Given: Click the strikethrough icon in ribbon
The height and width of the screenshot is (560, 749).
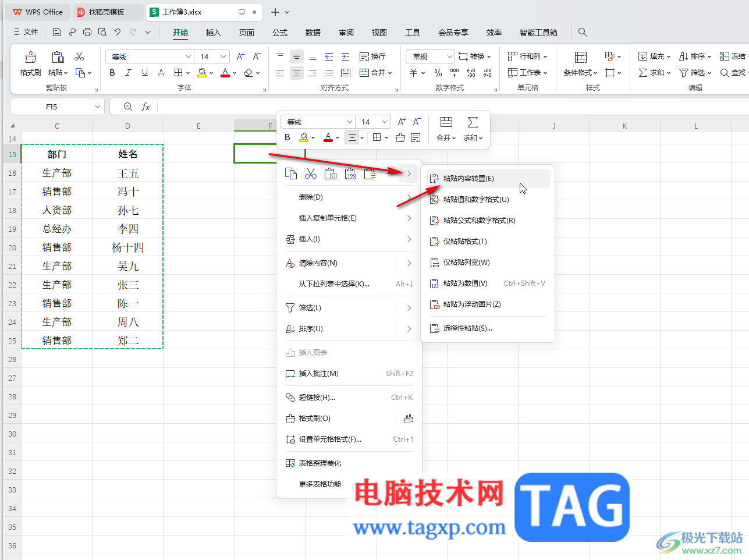Looking at the screenshot, I should (x=161, y=73).
